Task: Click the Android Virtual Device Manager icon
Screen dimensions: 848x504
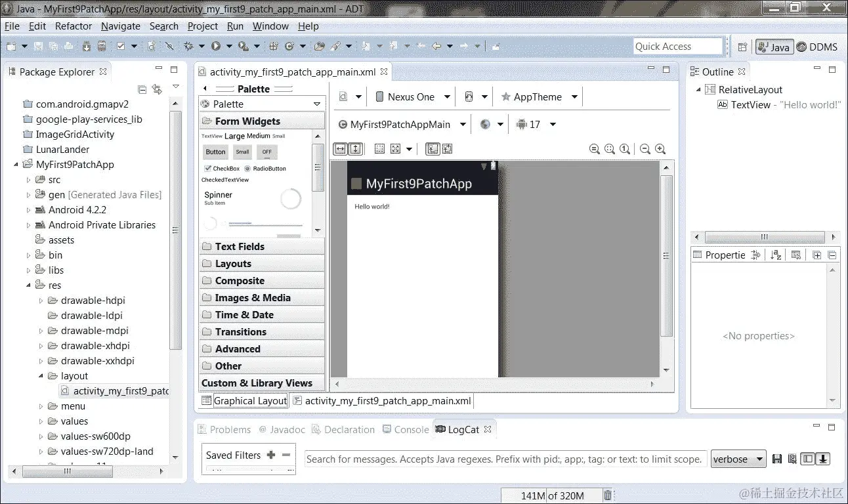Action: coord(102,46)
